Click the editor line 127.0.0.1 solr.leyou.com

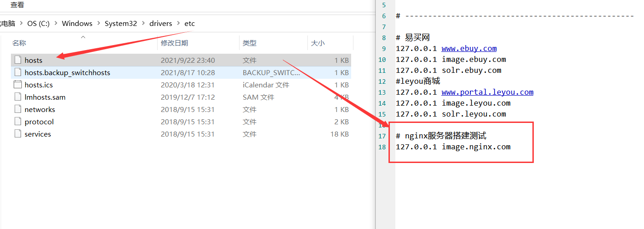(x=451, y=114)
